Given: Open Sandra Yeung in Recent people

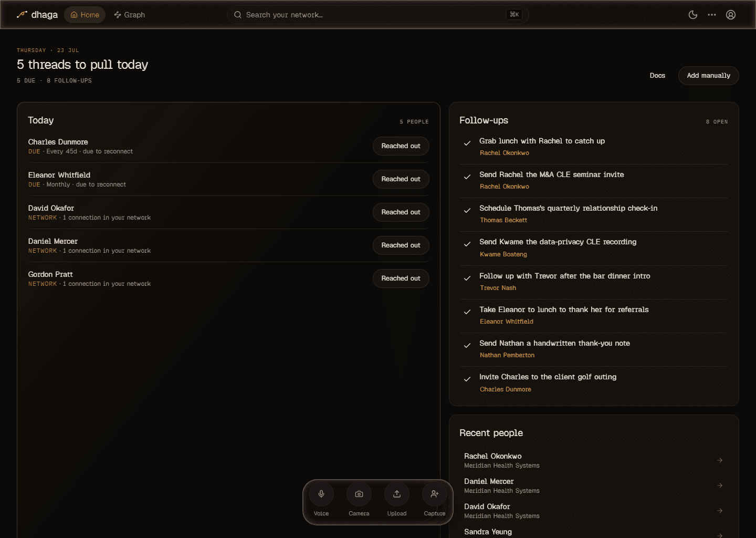Looking at the screenshot, I should (488, 532).
